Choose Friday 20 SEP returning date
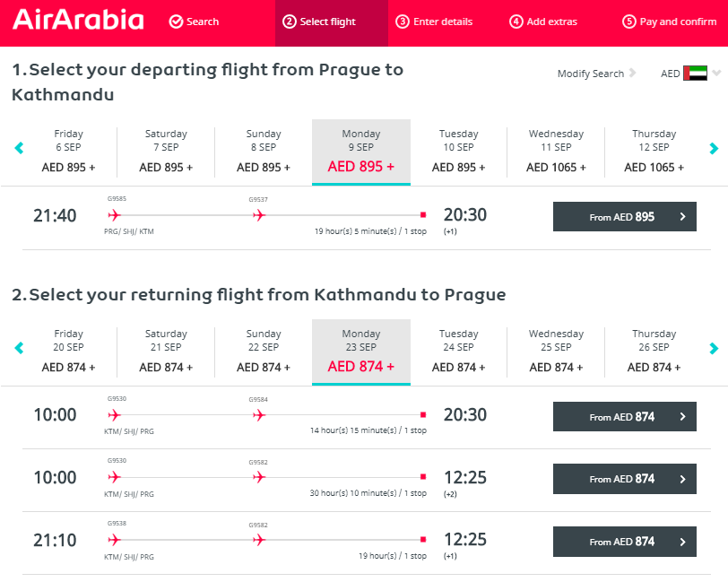Viewport: 728px width, 582px height. pos(68,351)
